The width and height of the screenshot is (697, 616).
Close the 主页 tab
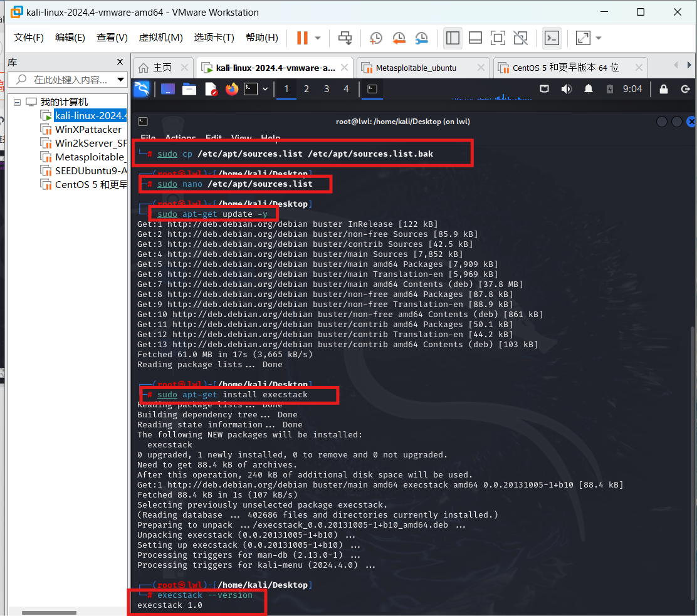tap(184, 68)
